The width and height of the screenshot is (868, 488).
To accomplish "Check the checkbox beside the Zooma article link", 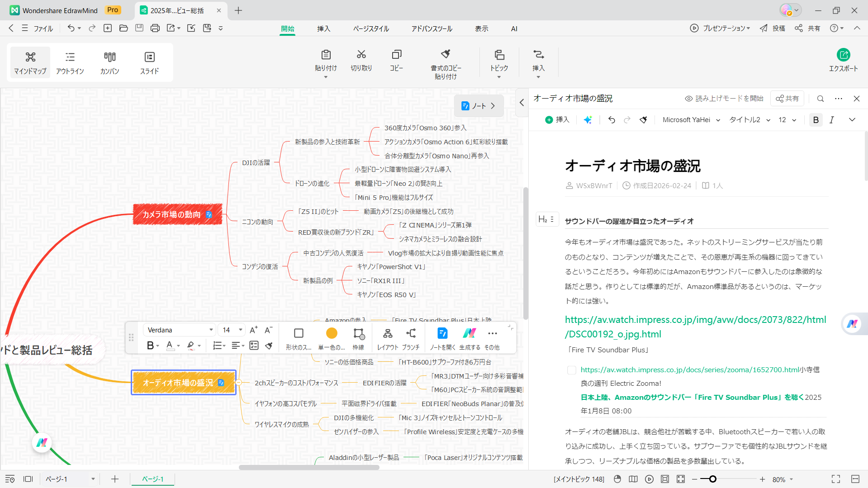I will 571,370.
